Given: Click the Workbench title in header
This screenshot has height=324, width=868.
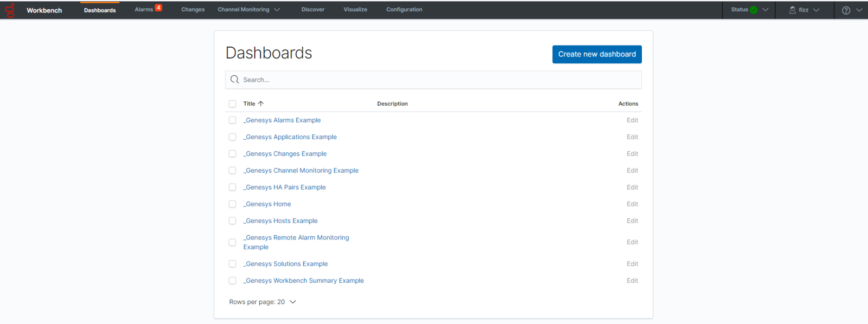Looking at the screenshot, I should pyautogui.click(x=44, y=10).
